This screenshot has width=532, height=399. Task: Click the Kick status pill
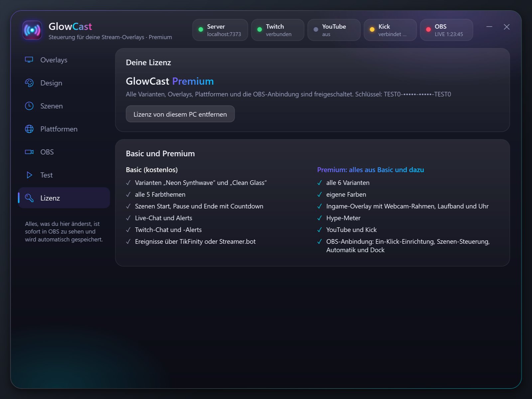pos(390,30)
